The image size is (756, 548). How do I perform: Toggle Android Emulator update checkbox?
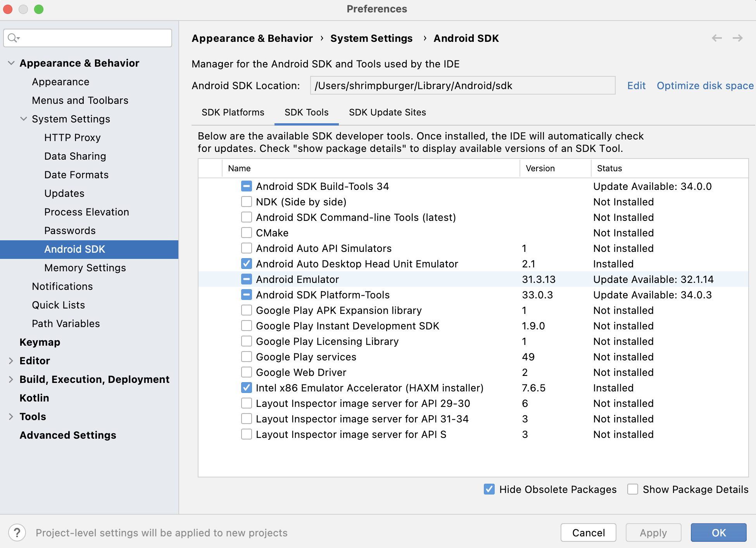pos(247,279)
